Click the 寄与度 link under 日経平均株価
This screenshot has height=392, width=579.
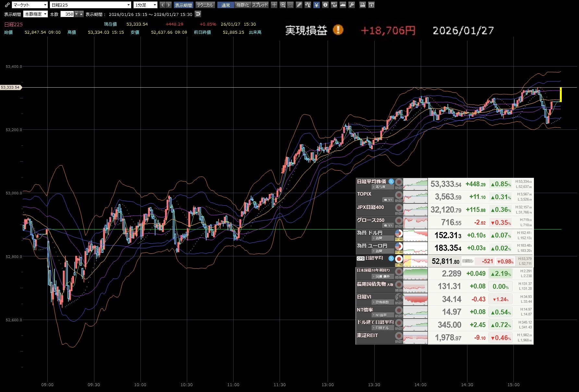[x=380, y=187]
